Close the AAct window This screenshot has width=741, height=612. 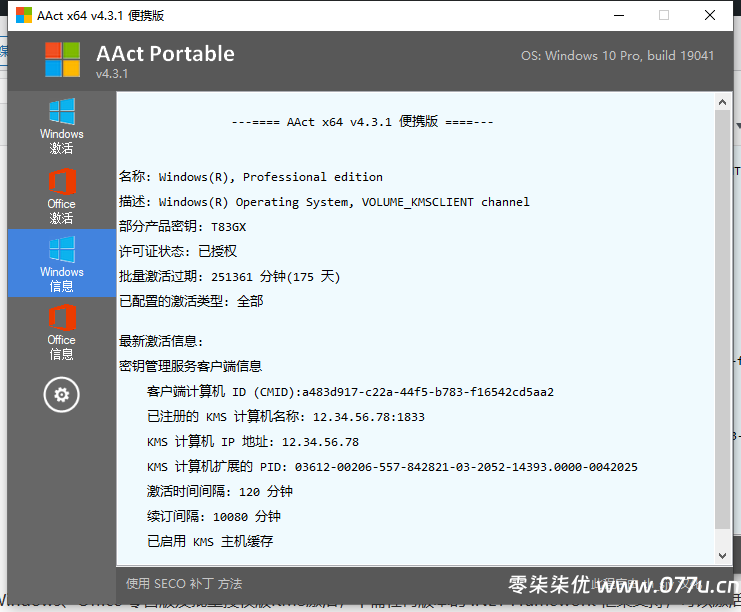click(x=710, y=16)
